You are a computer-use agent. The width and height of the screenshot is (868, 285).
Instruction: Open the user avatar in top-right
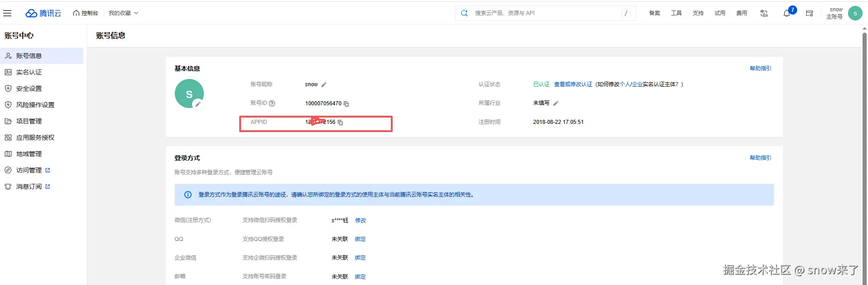click(x=855, y=13)
